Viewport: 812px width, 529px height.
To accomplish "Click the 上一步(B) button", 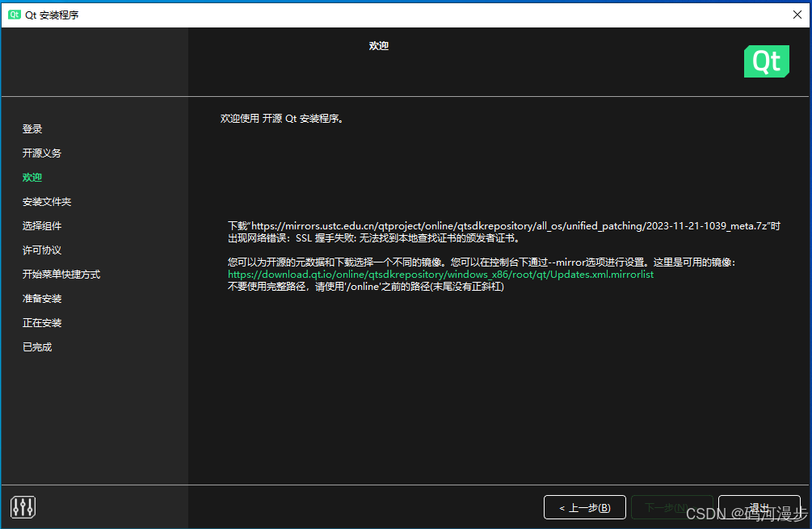I will (585, 507).
